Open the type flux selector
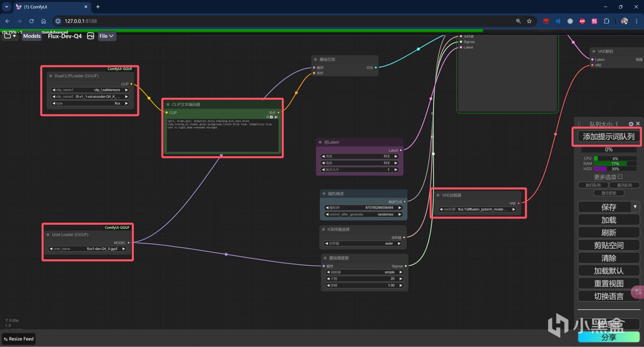The image size is (644, 347). coord(90,103)
